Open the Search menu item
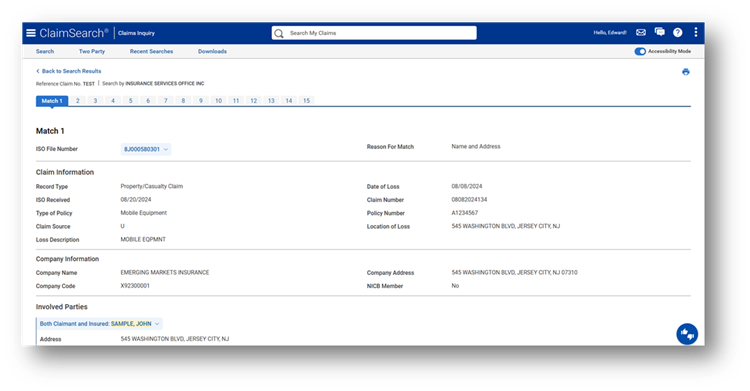 pos(45,51)
